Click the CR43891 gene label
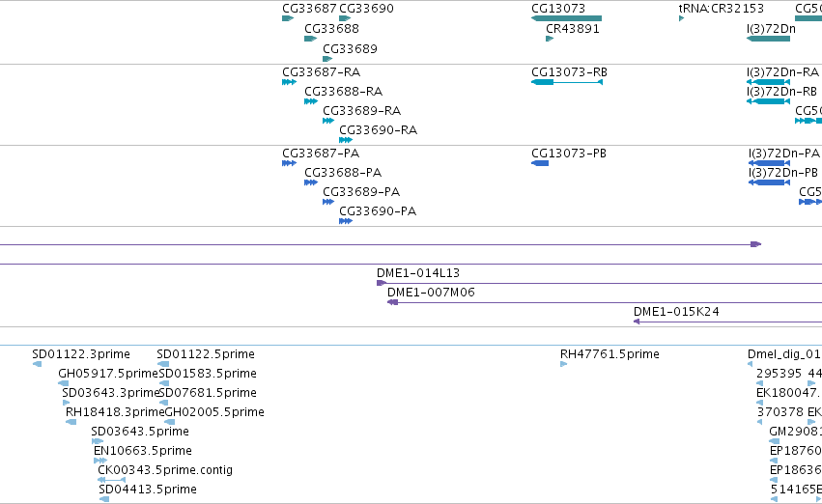Image resolution: width=822 pixels, height=504 pixels. click(x=573, y=28)
